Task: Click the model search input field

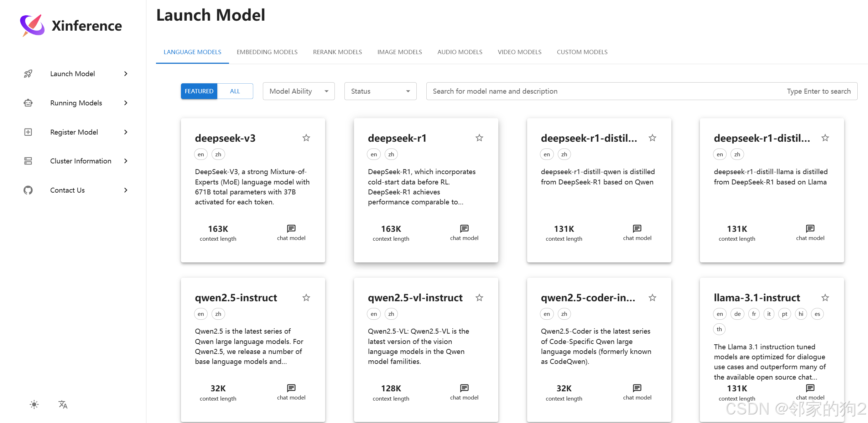Action: point(642,91)
